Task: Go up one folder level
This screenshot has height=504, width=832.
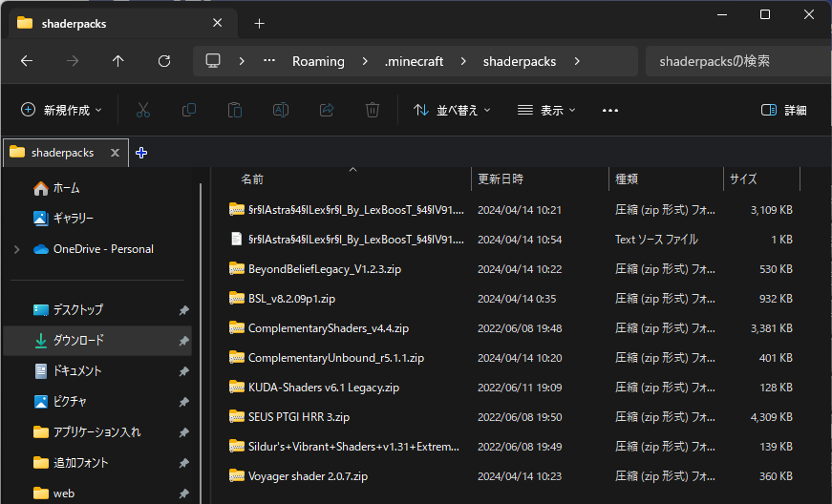Action: click(x=118, y=61)
